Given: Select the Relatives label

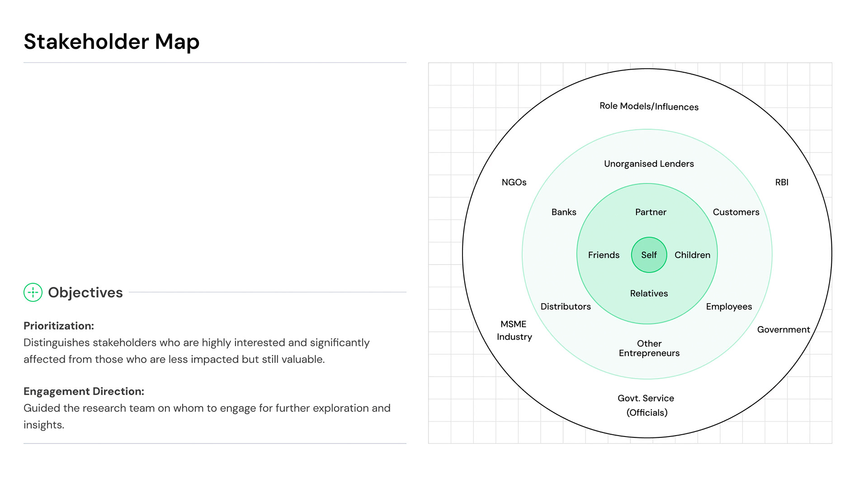Looking at the screenshot, I should 649,293.
